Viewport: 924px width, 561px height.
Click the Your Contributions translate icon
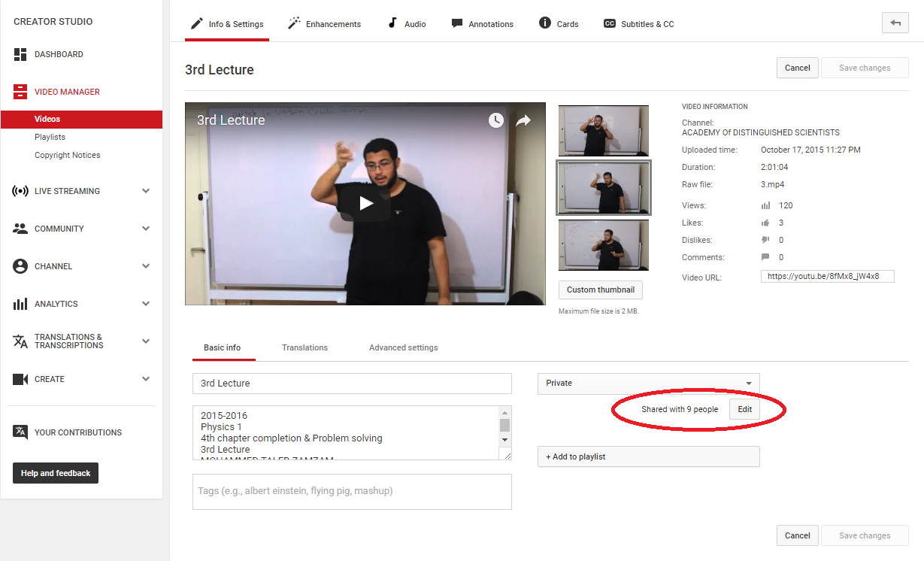[x=20, y=432]
